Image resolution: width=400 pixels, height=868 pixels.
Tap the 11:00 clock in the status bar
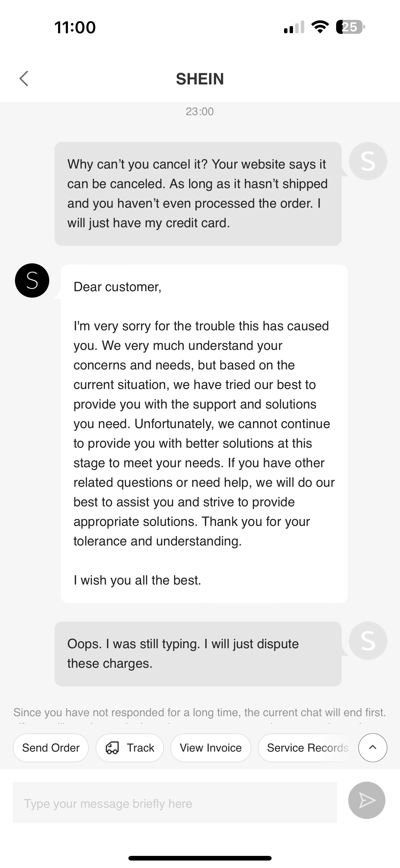click(x=75, y=28)
